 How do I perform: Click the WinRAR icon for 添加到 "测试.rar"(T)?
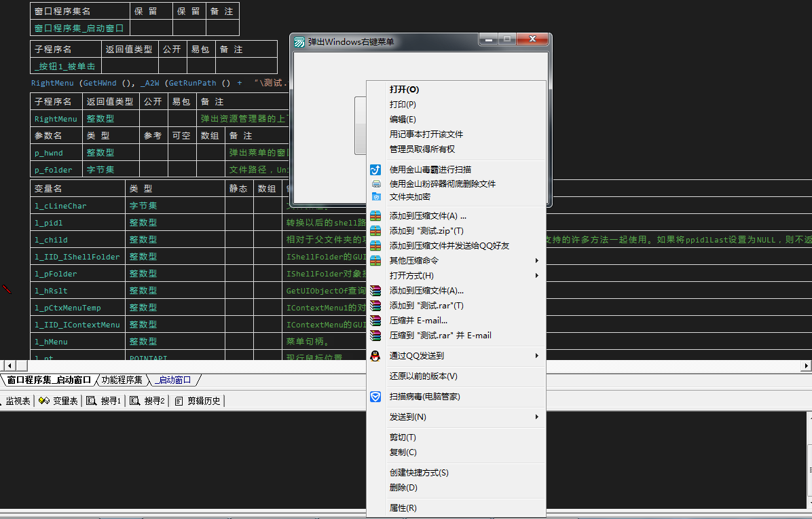[x=375, y=306]
